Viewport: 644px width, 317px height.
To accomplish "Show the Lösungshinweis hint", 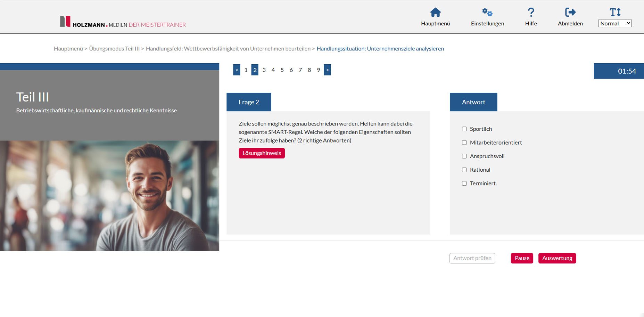I will coord(262,153).
